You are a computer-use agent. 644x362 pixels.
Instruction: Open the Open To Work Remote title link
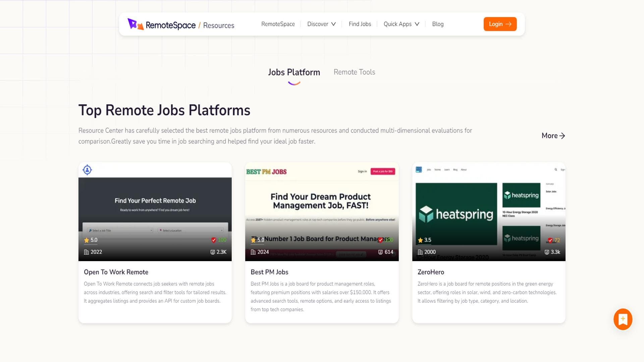tap(116, 272)
